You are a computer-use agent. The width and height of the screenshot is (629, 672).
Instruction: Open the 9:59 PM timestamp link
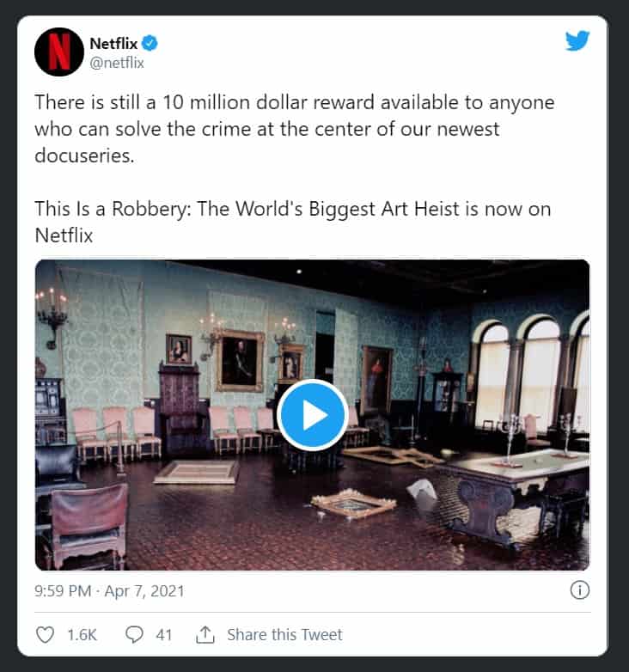tap(63, 591)
